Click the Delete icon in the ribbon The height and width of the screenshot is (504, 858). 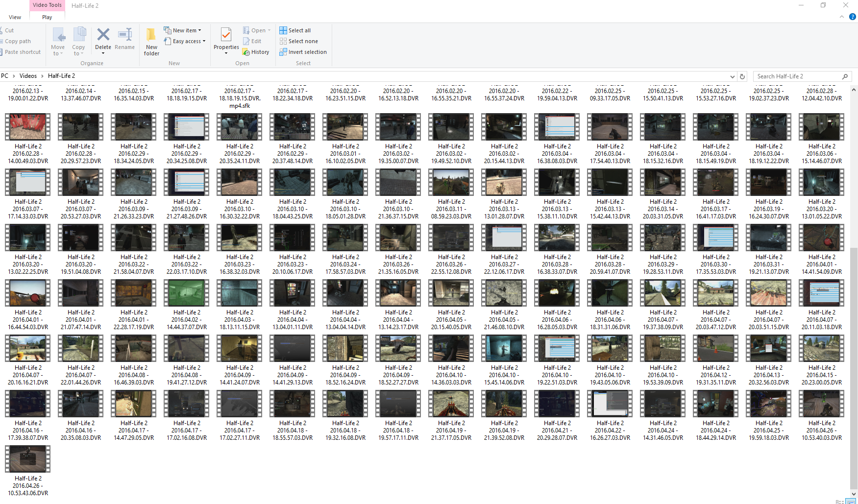point(103,35)
